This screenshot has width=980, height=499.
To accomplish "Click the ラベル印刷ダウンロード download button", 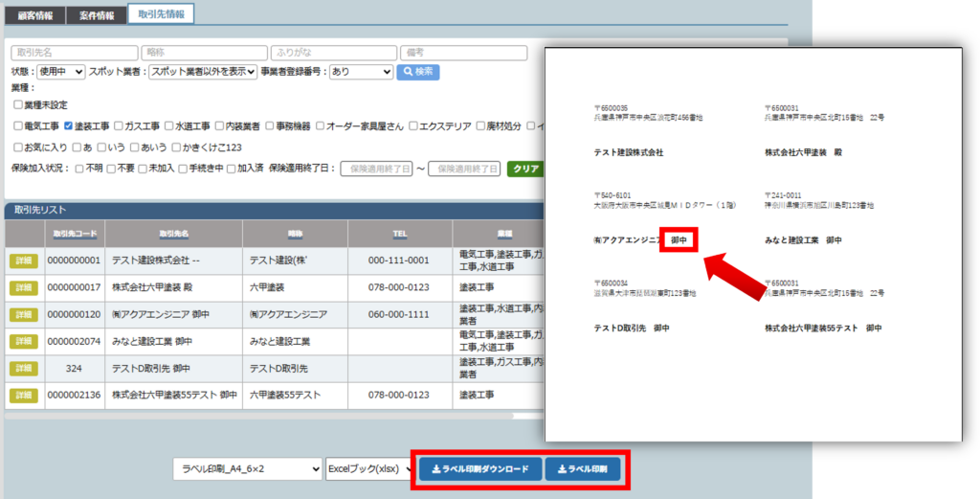I will pyautogui.click(x=479, y=469).
